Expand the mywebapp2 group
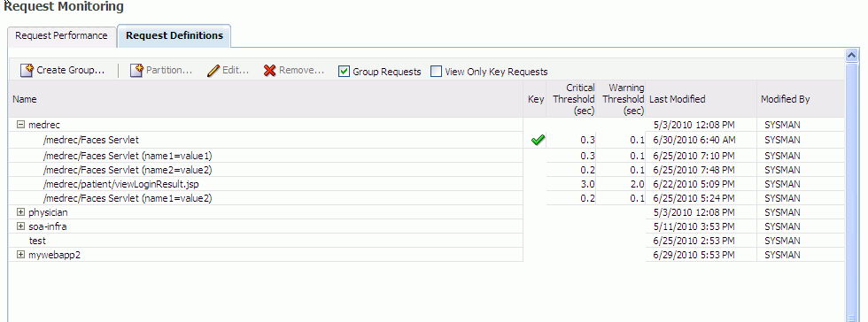Viewport: 868px width, 322px height. 21,255
